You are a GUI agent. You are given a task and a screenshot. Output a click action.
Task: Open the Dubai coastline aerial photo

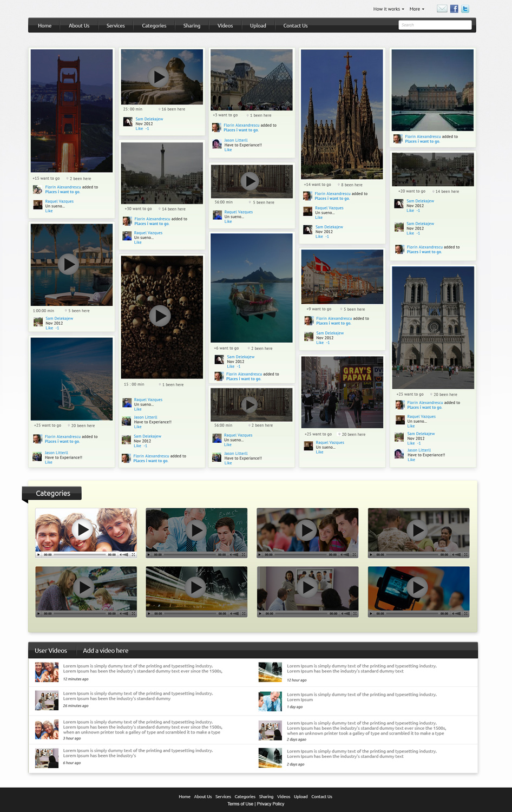coord(71,379)
